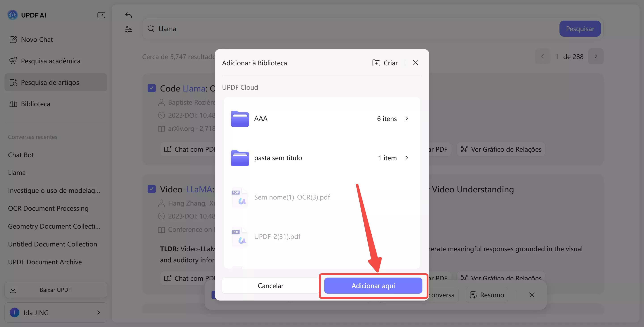Viewport: 644px width, 327px height.
Task: Expand pasta sem título folder chevron
Action: coord(407,158)
